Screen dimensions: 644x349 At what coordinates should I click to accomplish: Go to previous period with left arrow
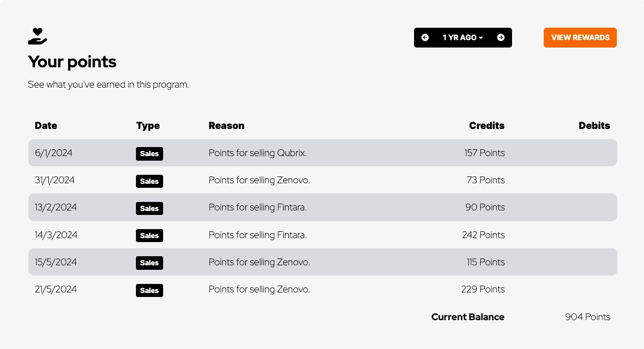(x=425, y=38)
